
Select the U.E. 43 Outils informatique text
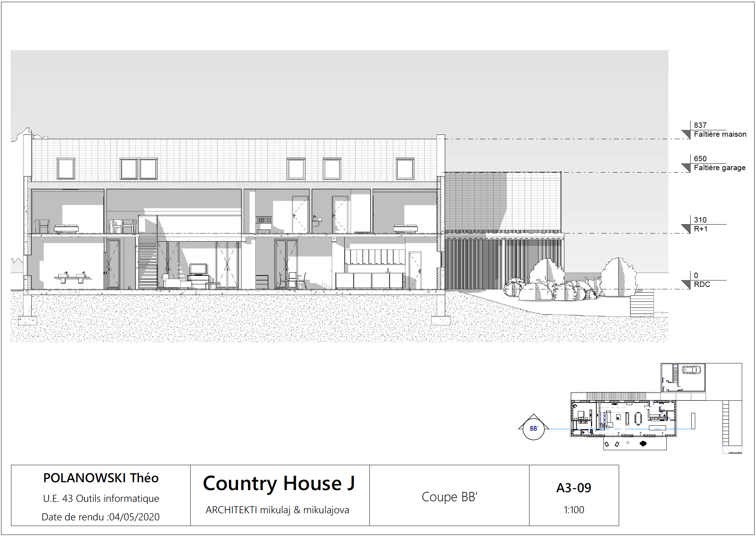[x=101, y=498]
